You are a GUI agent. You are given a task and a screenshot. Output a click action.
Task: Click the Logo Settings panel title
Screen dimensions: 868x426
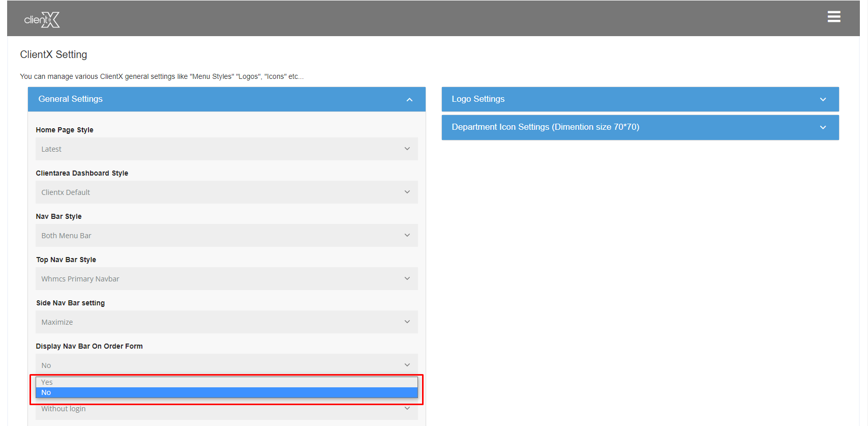[478, 99]
